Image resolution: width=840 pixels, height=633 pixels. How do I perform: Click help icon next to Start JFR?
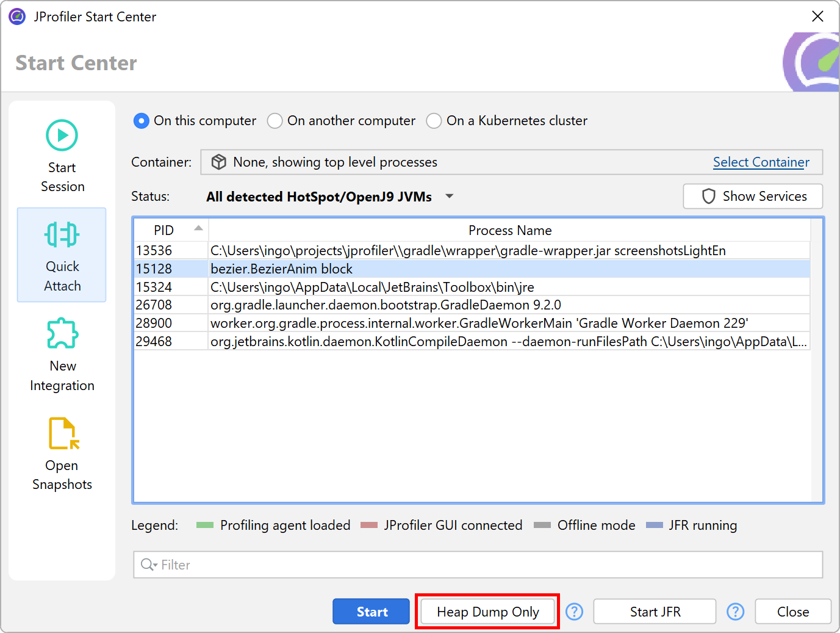(x=735, y=612)
